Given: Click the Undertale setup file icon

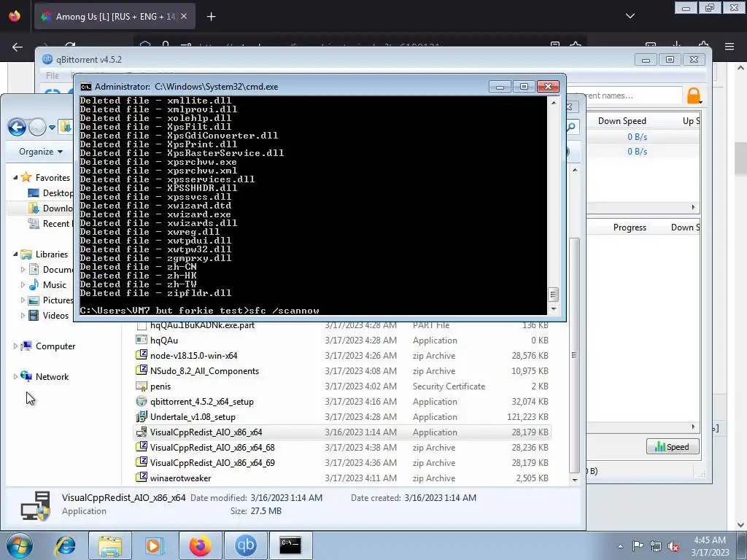Looking at the screenshot, I should click(x=142, y=416).
